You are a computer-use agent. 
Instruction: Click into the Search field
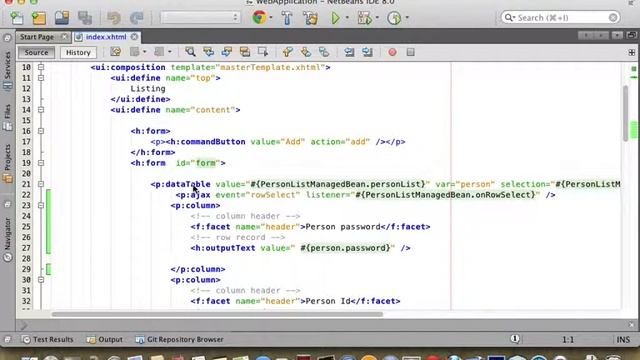coord(560,18)
